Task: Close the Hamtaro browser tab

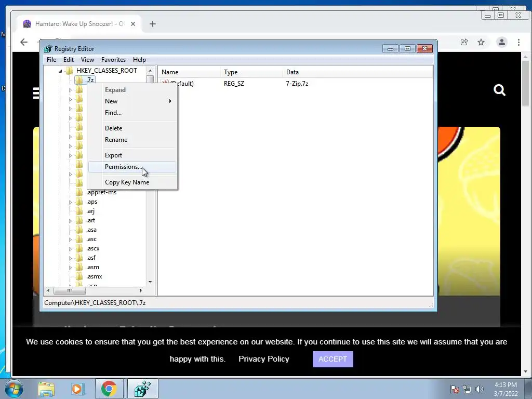Action: point(133,24)
